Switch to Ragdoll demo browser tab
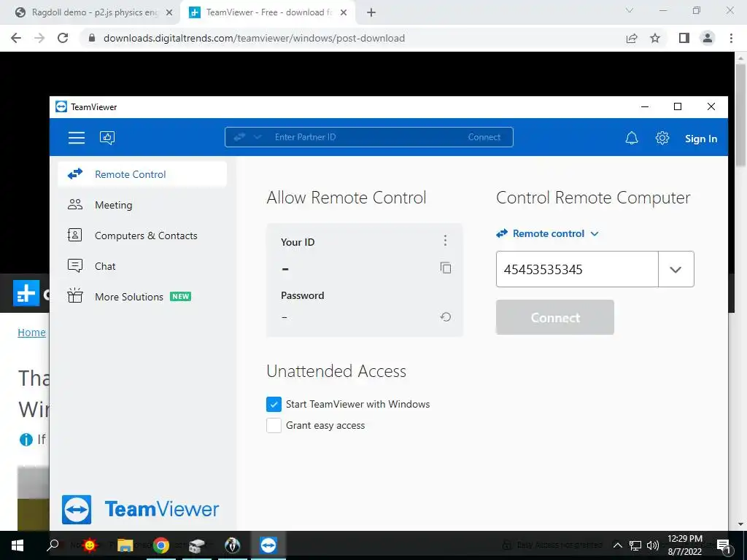Screen dimensions: 747x560 point(93,12)
